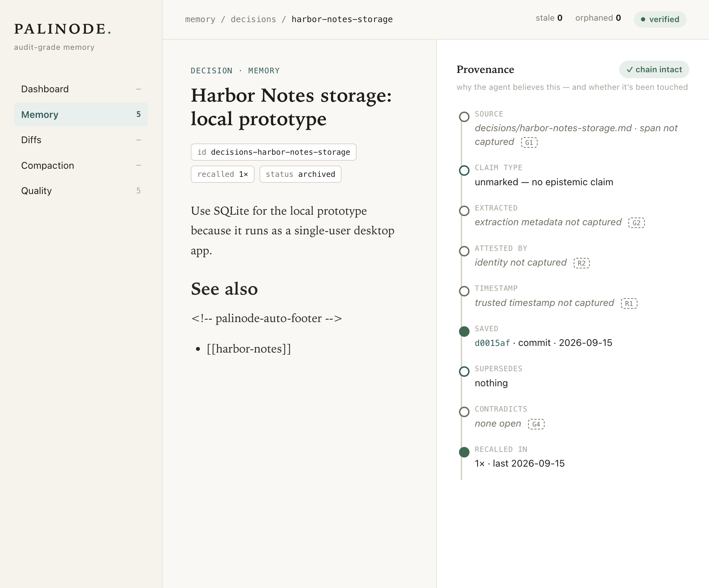
Task: Go to the Diffs section
Action: coord(81,140)
